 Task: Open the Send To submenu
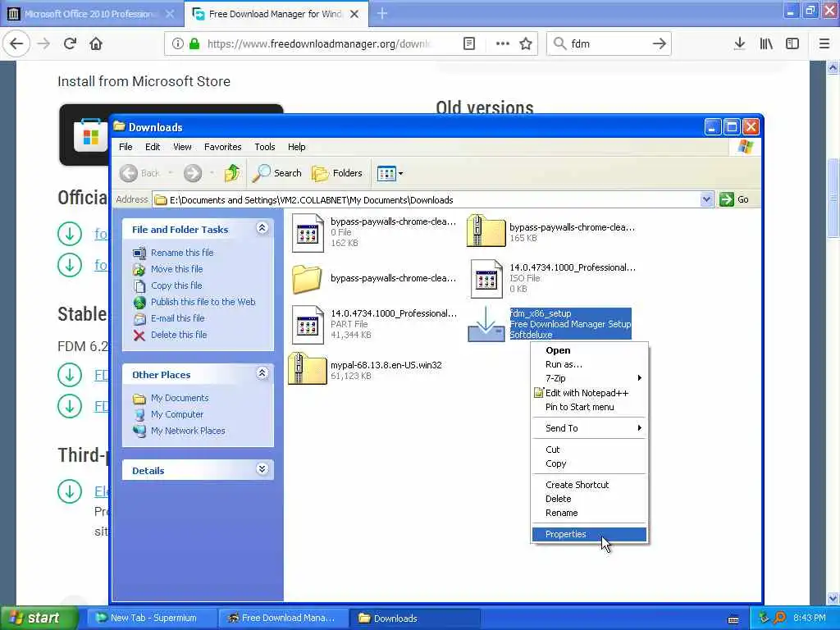tap(589, 428)
